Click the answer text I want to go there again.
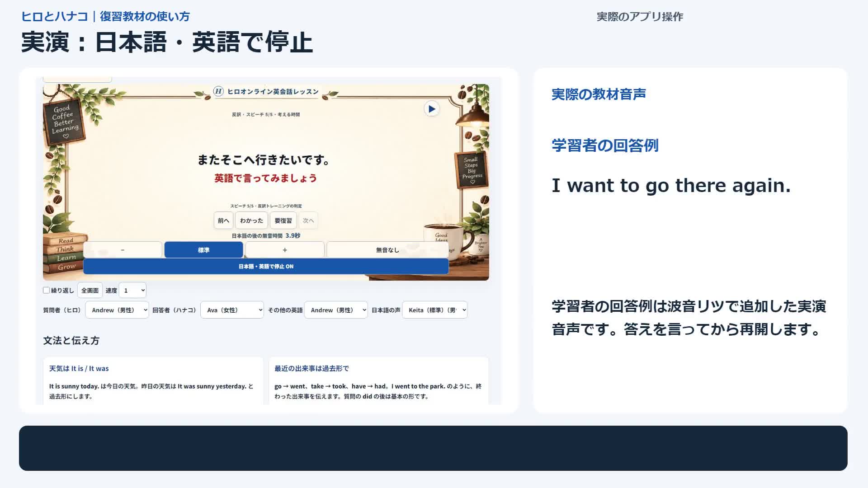Viewport: 868px width, 488px height. click(671, 186)
